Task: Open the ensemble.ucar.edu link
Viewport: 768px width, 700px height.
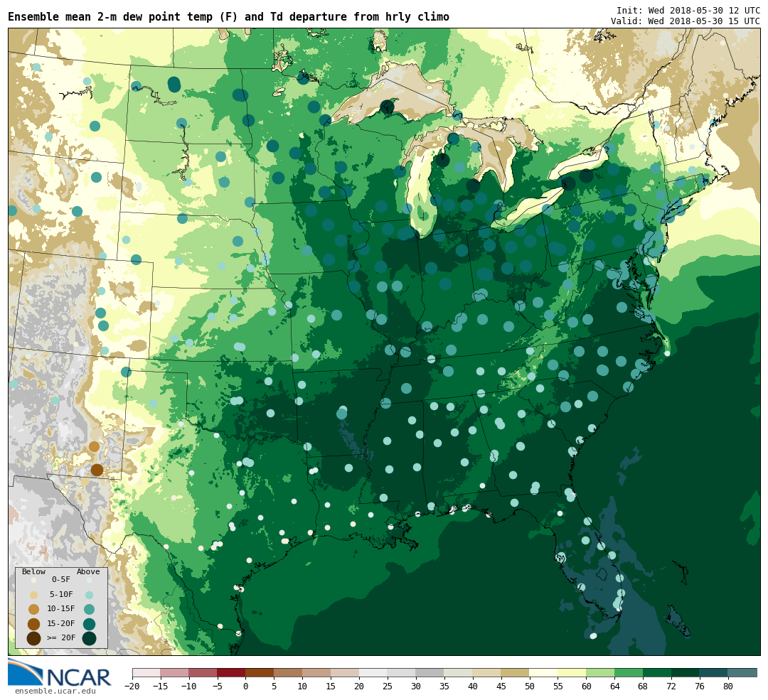Action: click(x=55, y=691)
